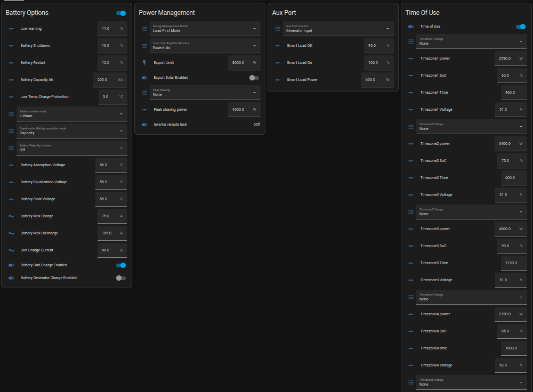Enable the Export Solar Enabled switch
This screenshot has height=392, width=533.
254,78
